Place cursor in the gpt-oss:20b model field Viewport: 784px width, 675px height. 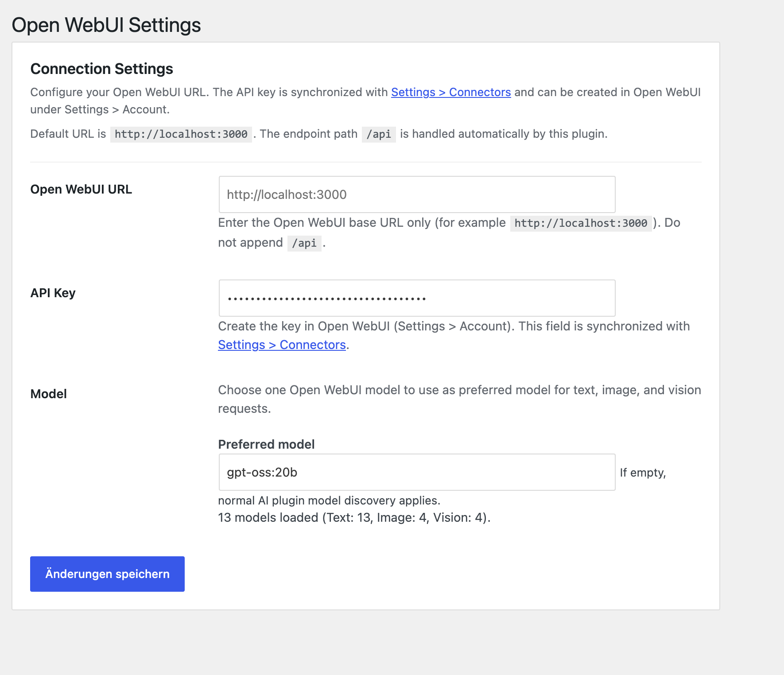tap(416, 472)
